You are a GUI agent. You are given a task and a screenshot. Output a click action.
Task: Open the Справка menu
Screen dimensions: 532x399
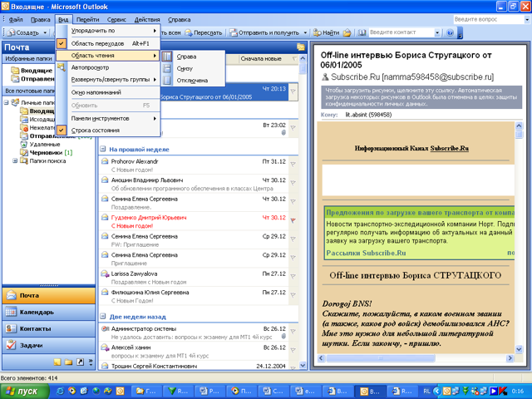point(180,20)
